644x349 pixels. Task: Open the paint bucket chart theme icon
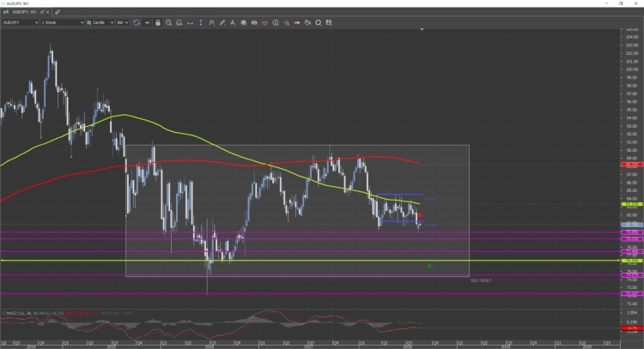point(307,22)
